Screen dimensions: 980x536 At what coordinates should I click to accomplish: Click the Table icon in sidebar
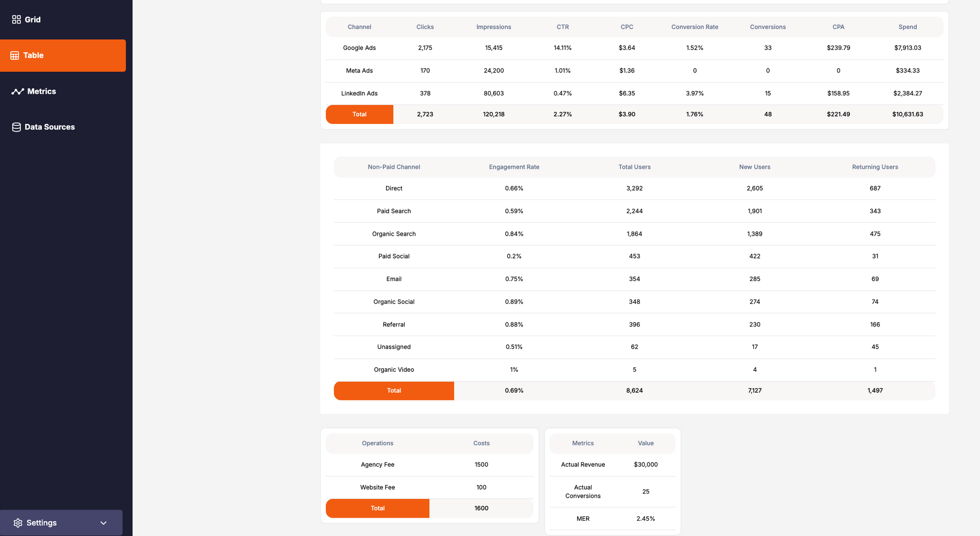[x=15, y=56]
